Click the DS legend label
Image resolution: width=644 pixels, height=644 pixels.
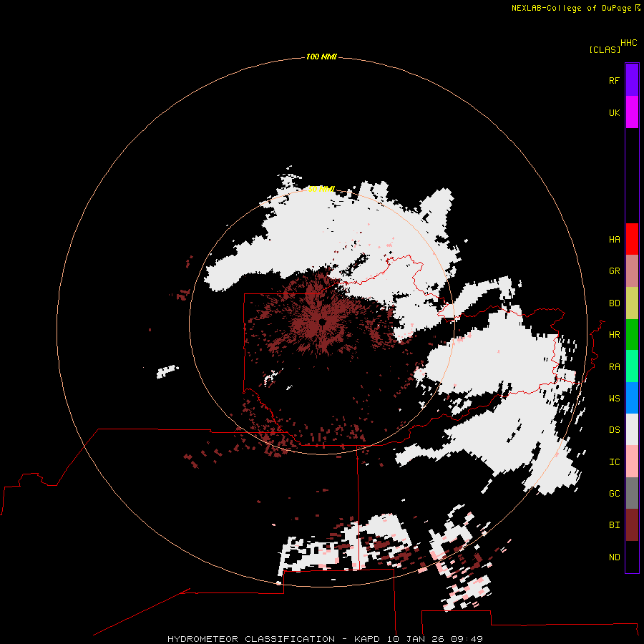click(614, 429)
